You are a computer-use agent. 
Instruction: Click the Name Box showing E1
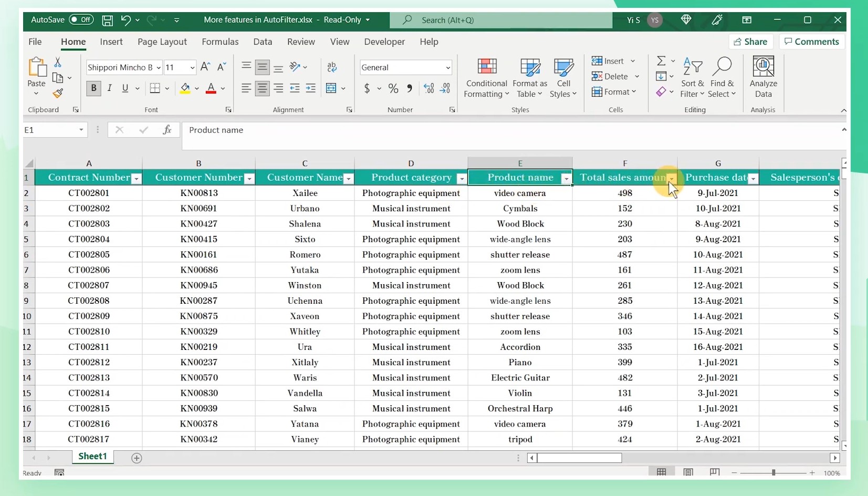pos(50,130)
